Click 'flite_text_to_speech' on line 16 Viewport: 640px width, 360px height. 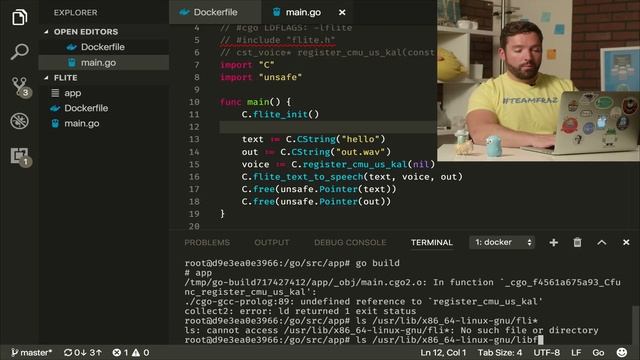tap(308, 177)
